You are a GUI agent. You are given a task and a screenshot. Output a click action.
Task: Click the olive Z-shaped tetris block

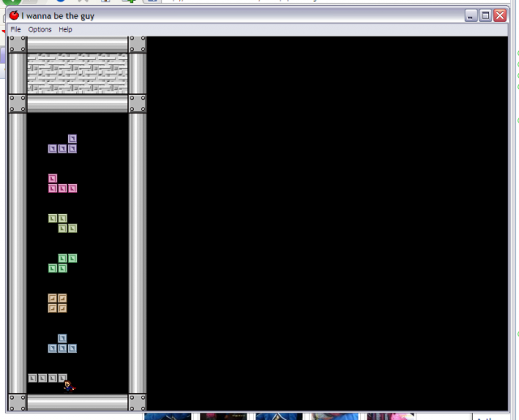(x=62, y=223)
